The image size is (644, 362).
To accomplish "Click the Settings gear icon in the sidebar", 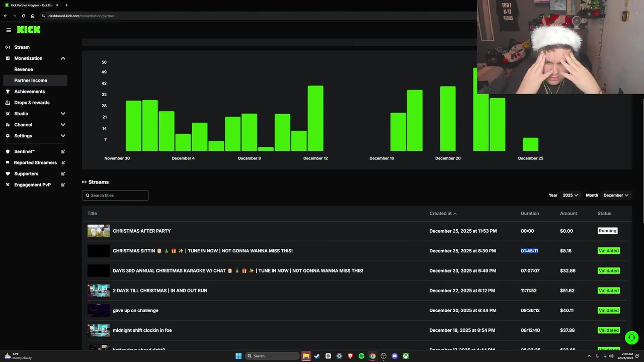I will [x=8, y=136].
